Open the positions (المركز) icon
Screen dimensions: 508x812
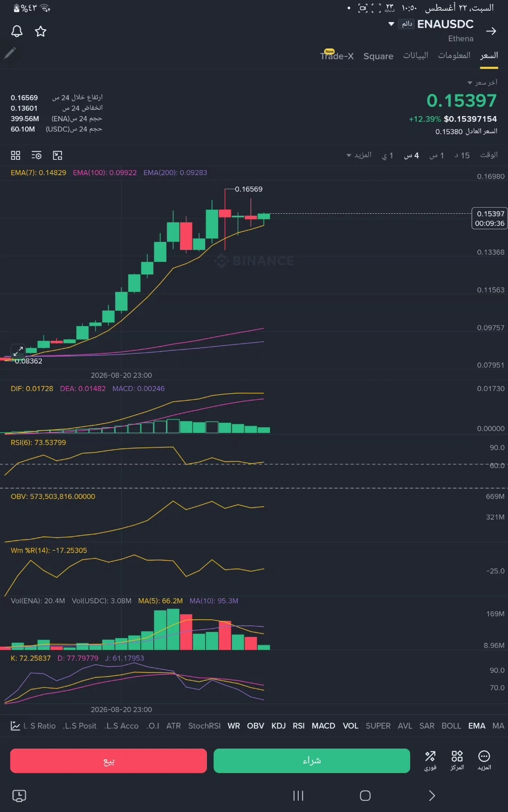[457, 760]
